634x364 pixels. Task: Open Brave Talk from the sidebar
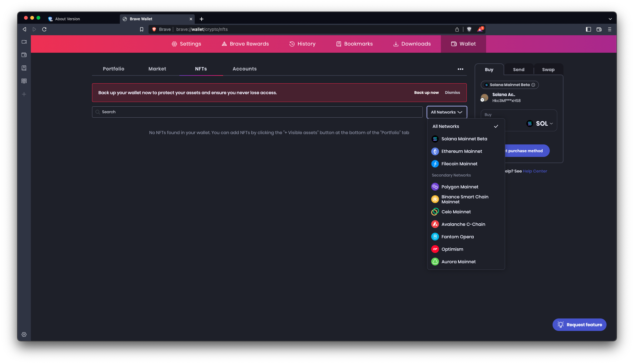coord(24,42)
